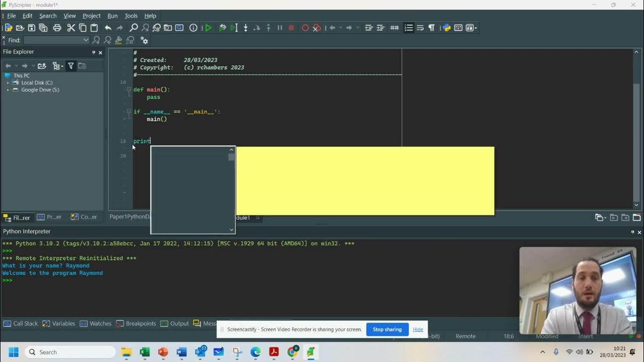Open the Find text combo box dropdown

pos(86,40)
